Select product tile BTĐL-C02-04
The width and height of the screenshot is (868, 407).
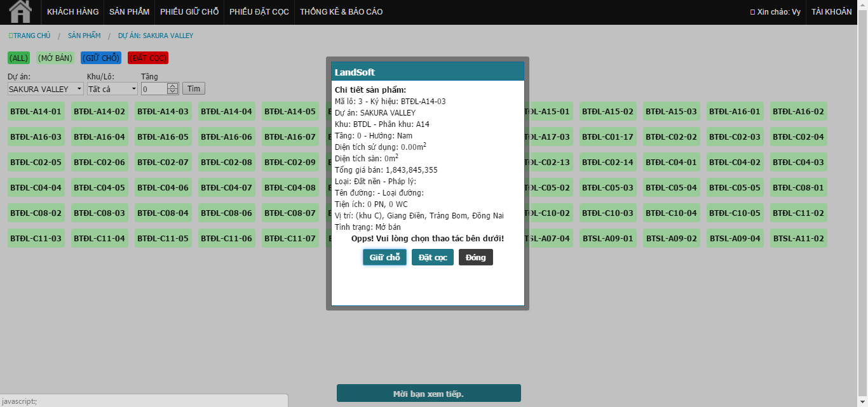click(799, 137)
